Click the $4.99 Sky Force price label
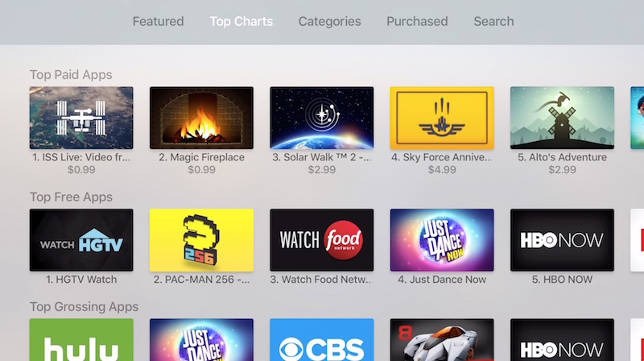 [x=442, y=169]
